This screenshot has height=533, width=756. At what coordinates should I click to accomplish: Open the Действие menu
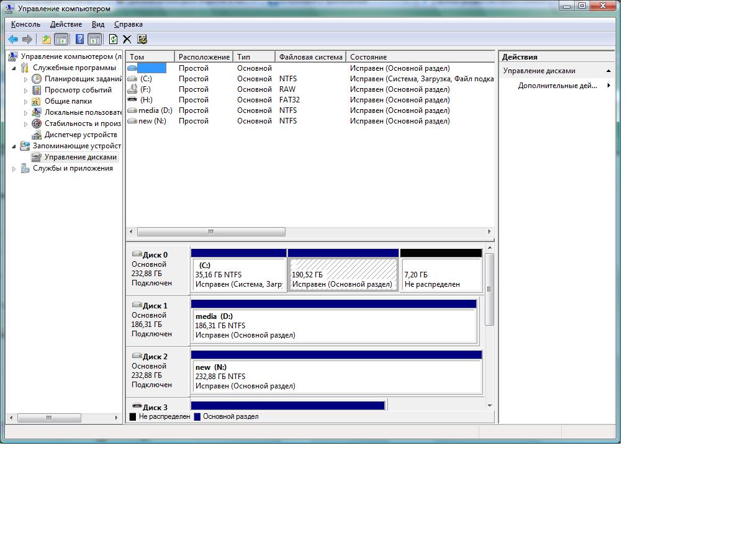(66, 24)
